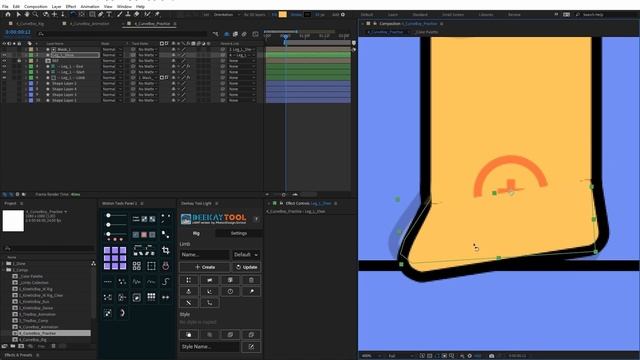Open blend mode dropdown for Mask_1 layer
640x360 pixels.
(x=112, y=49)
